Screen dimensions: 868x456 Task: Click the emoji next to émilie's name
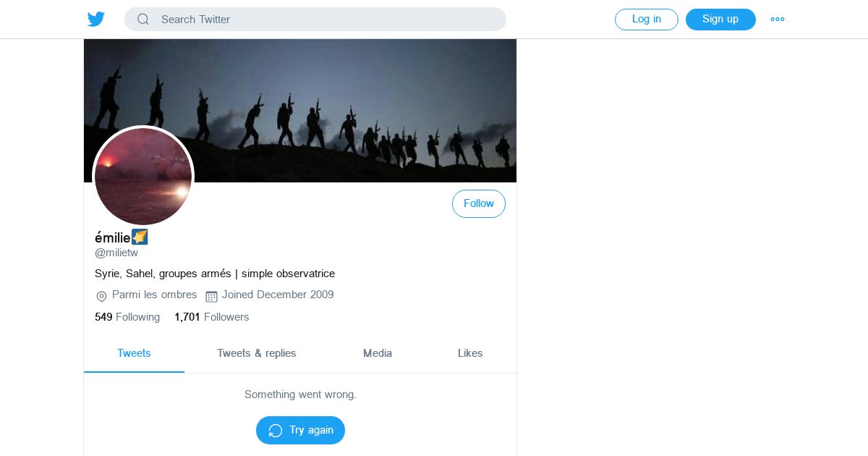point(140,237)
